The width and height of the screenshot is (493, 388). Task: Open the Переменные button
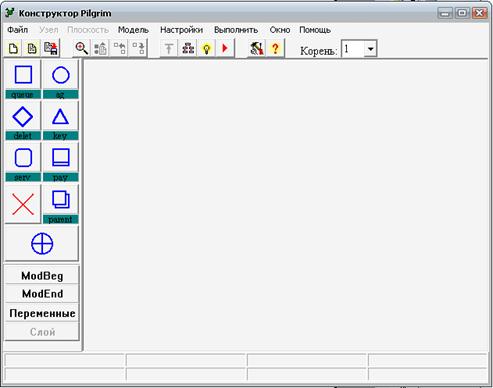click(42, 313)
